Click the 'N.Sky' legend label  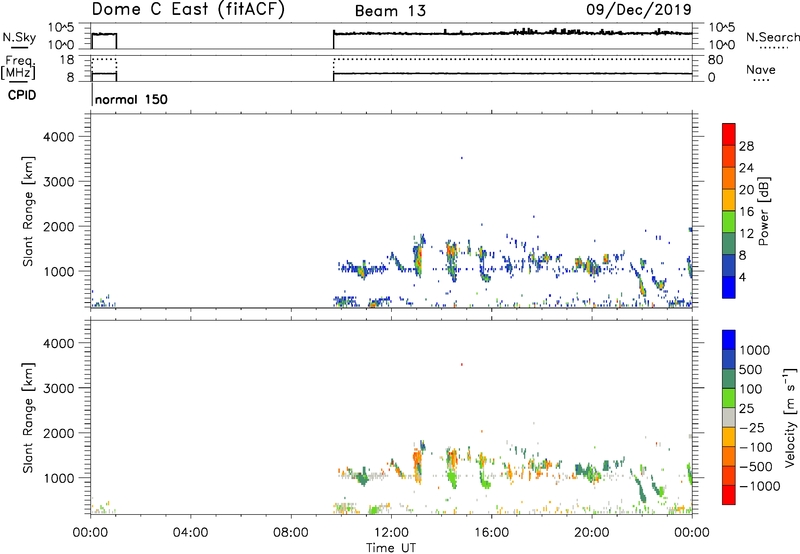click(19, 37)
